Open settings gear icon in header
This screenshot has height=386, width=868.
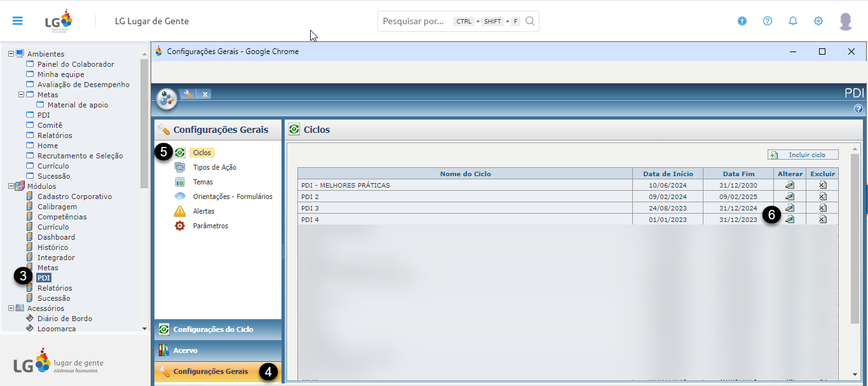click(818, 21)
